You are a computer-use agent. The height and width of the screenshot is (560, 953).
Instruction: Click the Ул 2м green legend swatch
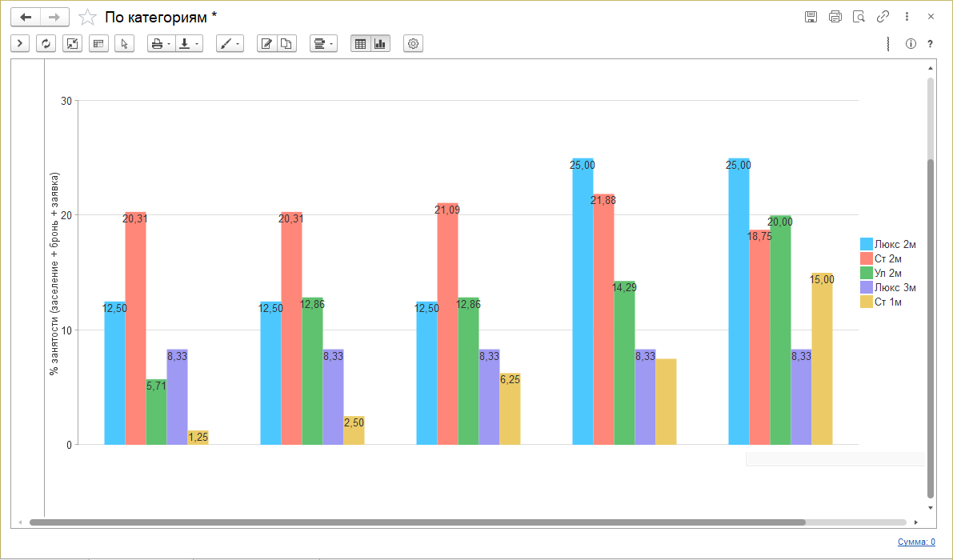(867, 274)
